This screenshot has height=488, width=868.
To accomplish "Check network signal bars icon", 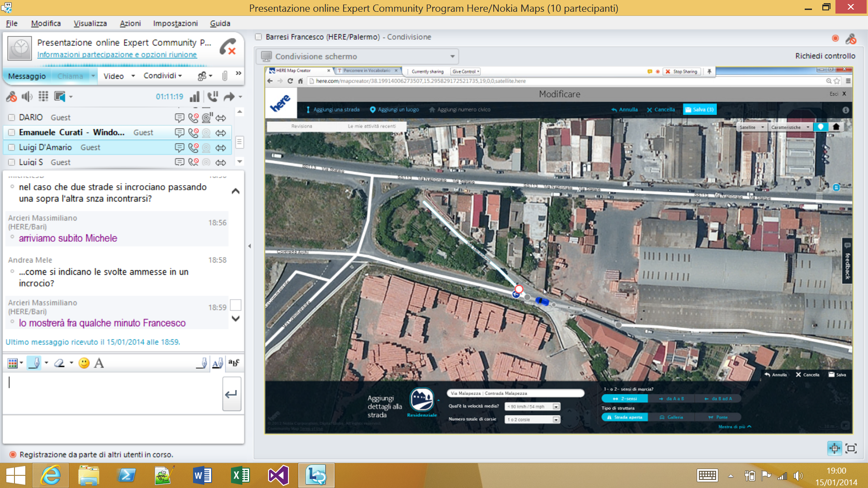I will click(x=194, y=97).
